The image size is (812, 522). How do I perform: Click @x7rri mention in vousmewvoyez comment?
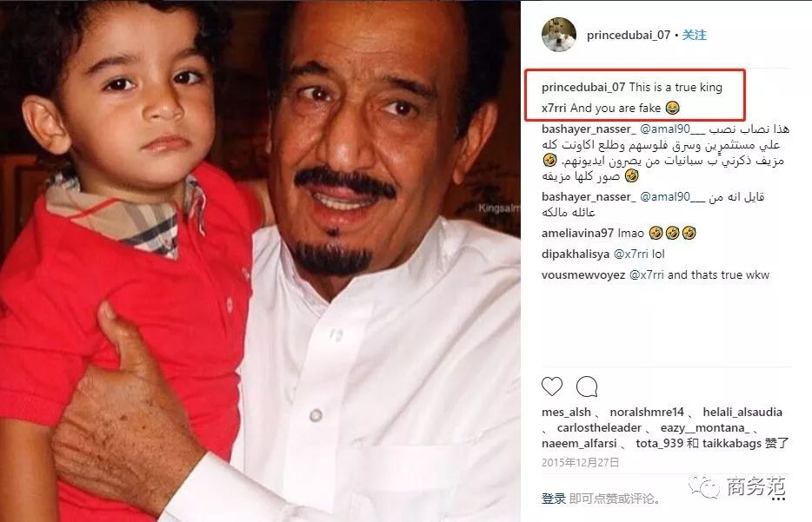click(646, 274)
